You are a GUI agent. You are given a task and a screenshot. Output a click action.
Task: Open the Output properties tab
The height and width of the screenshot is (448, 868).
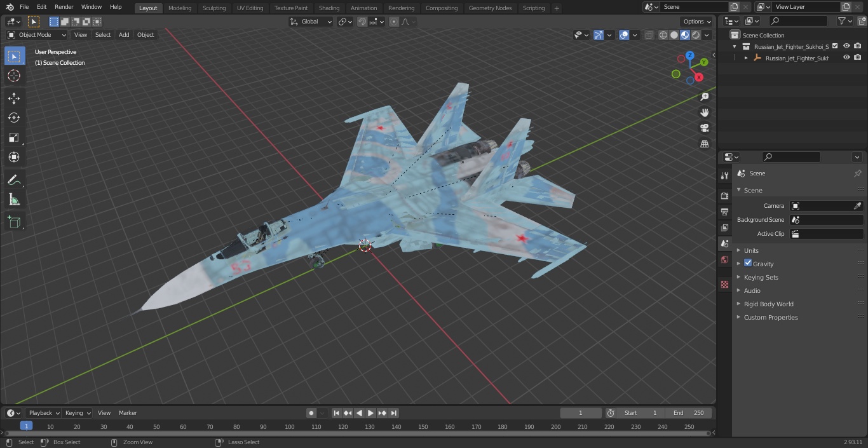(x=724, y=212)
